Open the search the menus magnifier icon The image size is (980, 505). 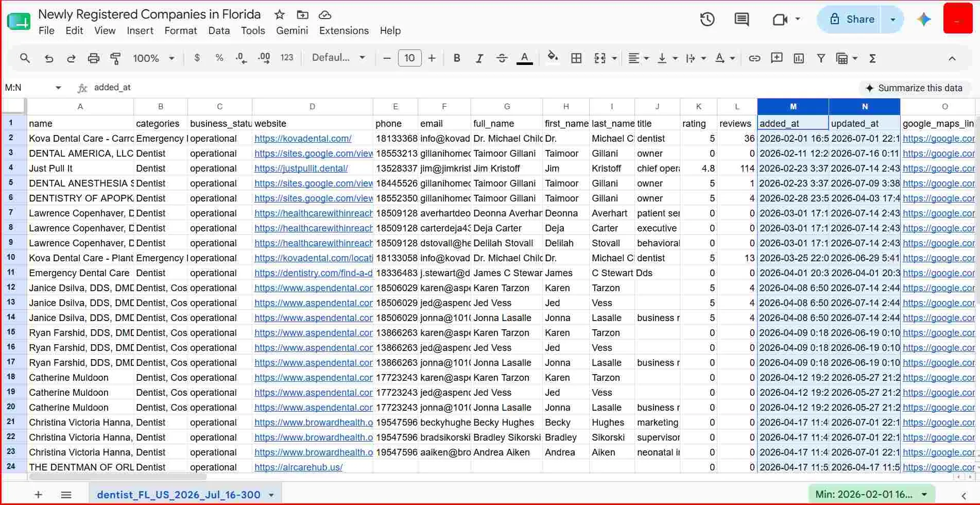(25, 58)
